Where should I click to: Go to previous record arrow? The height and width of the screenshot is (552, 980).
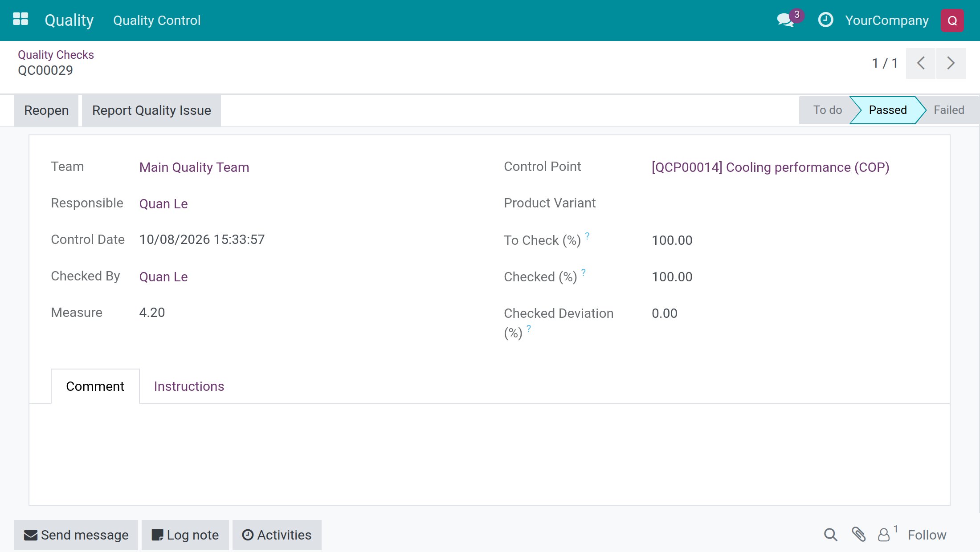pyautogui.click(x=920, y=63)
